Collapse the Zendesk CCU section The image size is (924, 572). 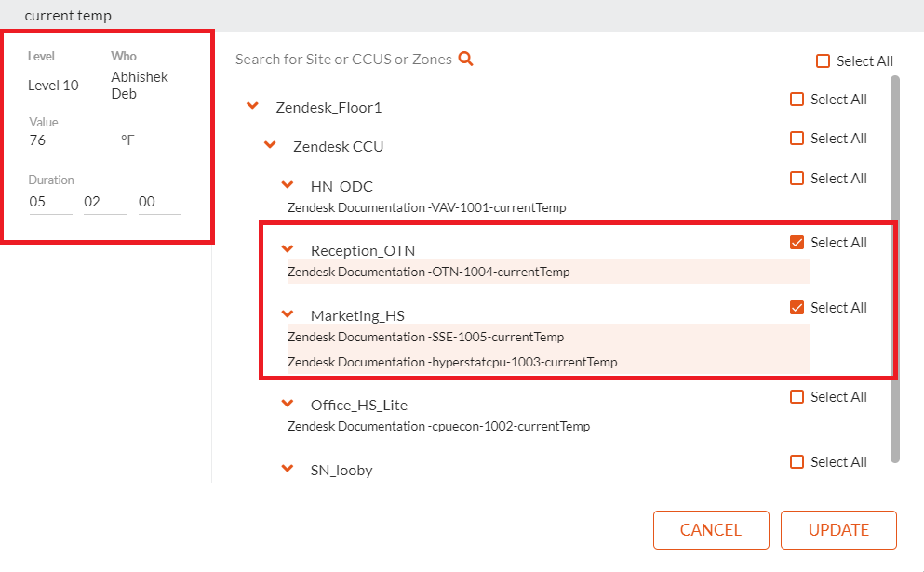(270, 145)
